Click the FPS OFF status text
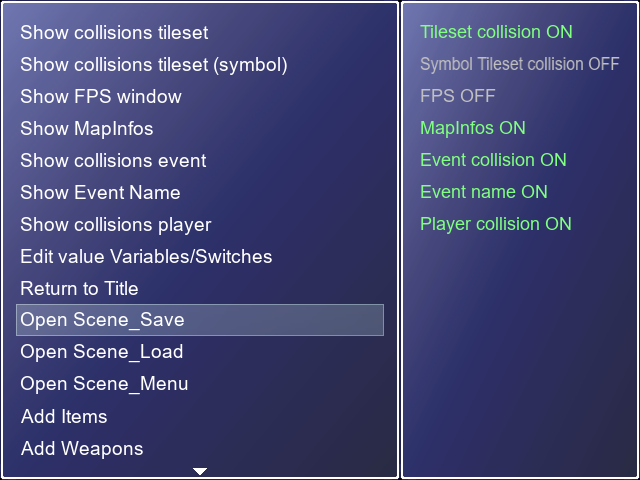 (x=457, y=96)
